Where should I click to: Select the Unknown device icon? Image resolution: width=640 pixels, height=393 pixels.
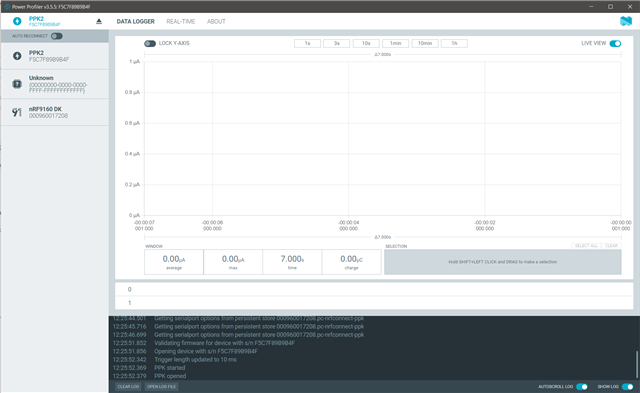(x=17, y=84)
